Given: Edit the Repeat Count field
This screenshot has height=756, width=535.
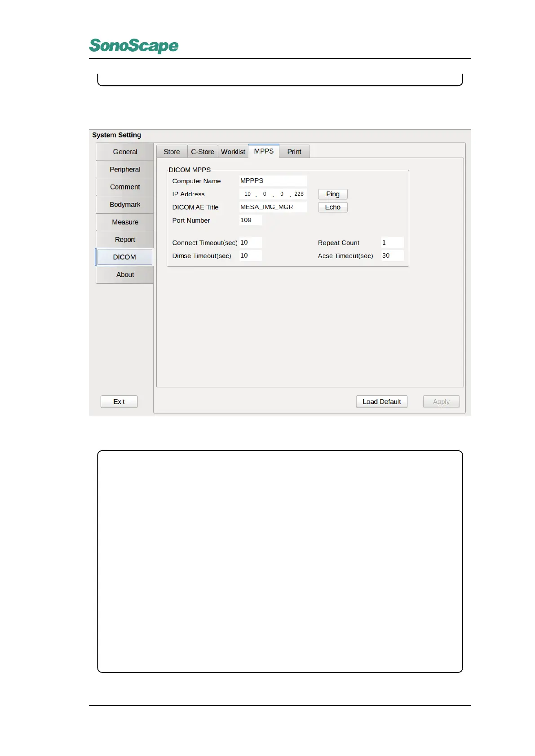Looking at the screenshot, I should 392,242.
